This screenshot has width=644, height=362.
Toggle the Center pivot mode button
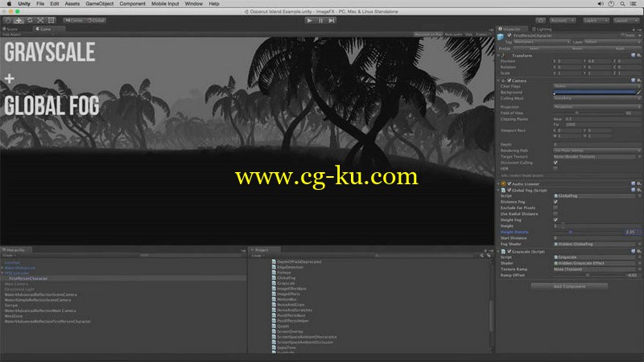(74, 20)
